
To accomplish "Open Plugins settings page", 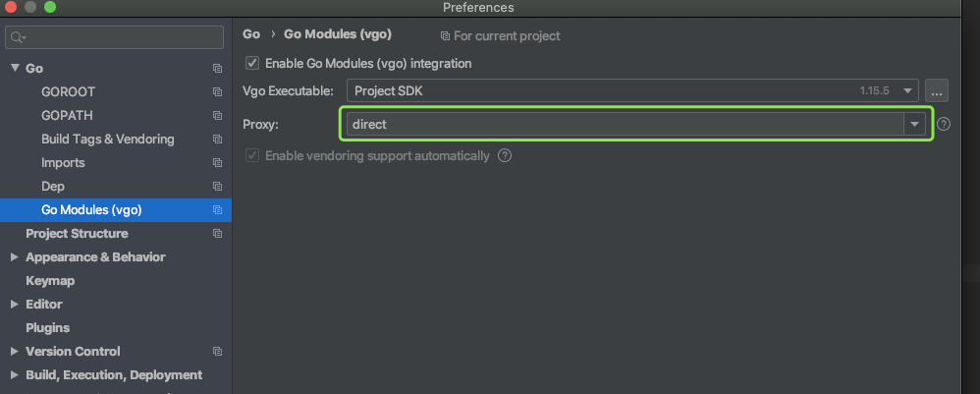I will (x=47, y=328).
